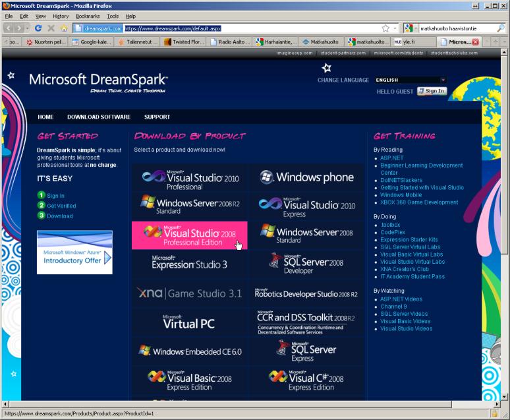Screen dimensions: 510x420
Task: Open the CodePlex training link
Action: click(x=393, y=232)
